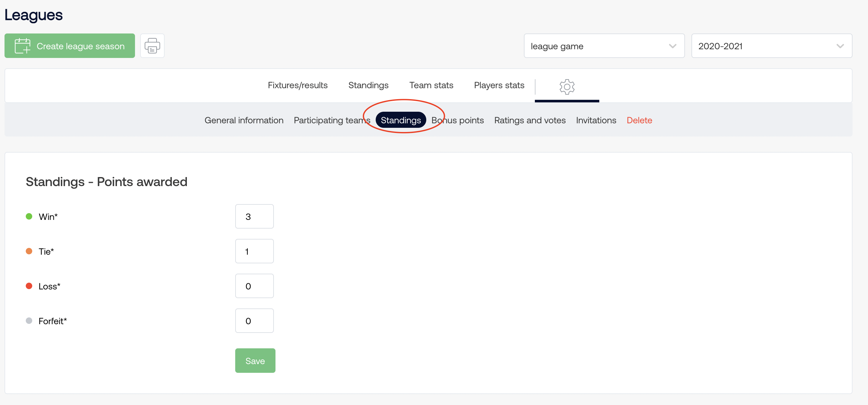This screenshot has height=405, width=868.
Task: Open the 2020-2021 season dropdown
Action: [x=771, y=46]
